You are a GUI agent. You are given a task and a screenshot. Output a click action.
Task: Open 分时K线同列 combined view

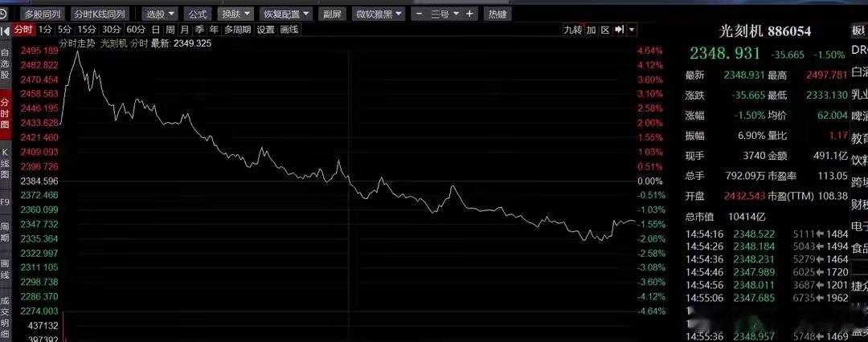[x=100, y=14]
